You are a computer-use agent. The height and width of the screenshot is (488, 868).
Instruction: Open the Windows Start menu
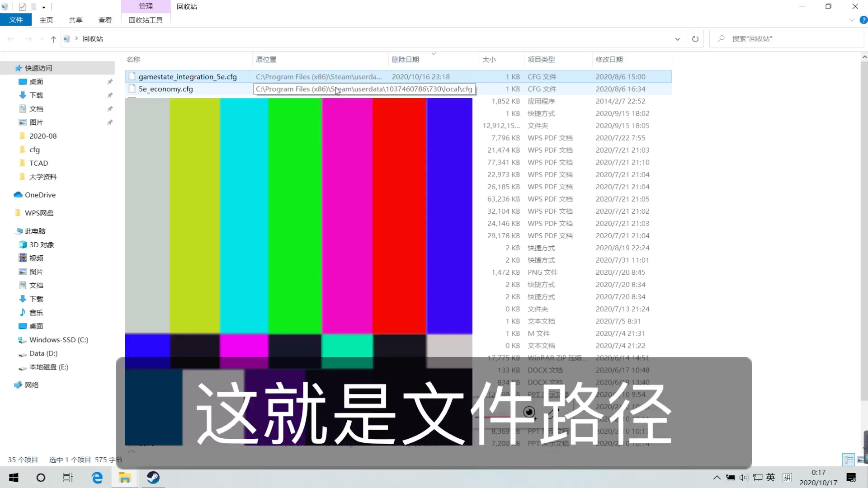point(14,478)
